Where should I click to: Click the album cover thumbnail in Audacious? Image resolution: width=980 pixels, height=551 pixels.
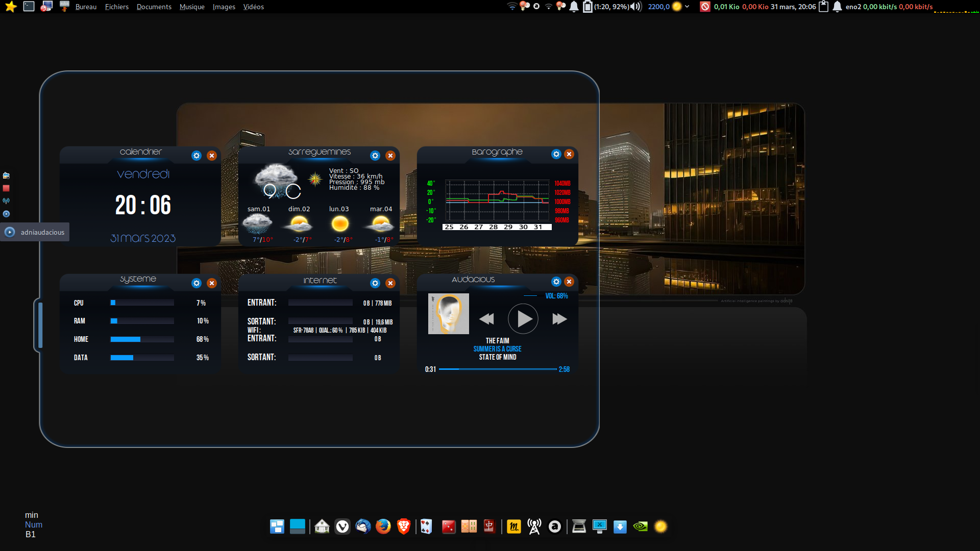tap(448, 314)
